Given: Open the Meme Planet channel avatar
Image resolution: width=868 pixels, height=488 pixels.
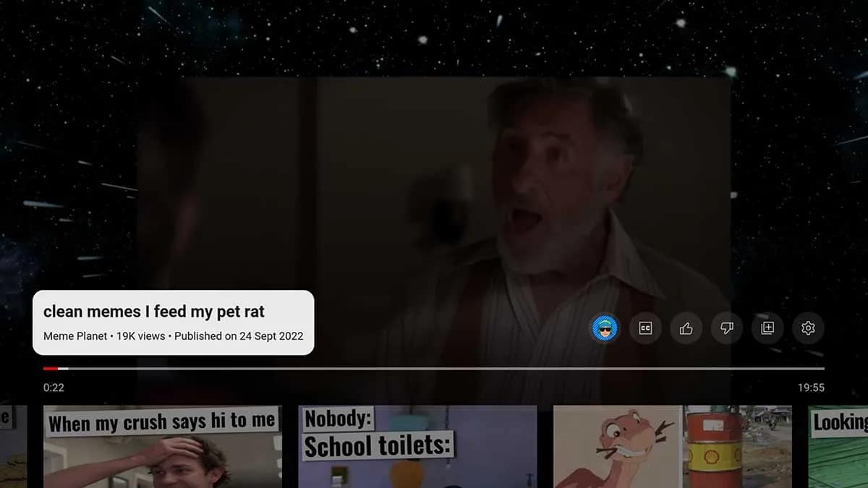Looking at the screenshot, I should (605, 328).
